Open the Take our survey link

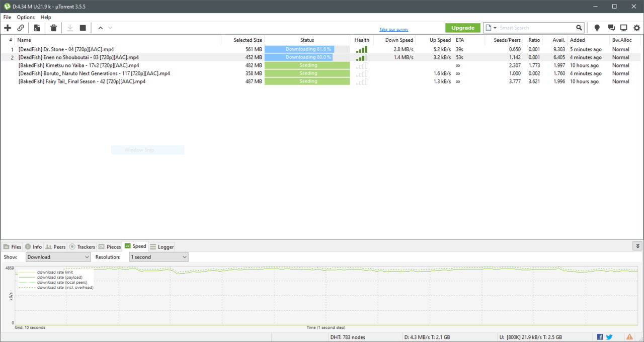point(393,30)
